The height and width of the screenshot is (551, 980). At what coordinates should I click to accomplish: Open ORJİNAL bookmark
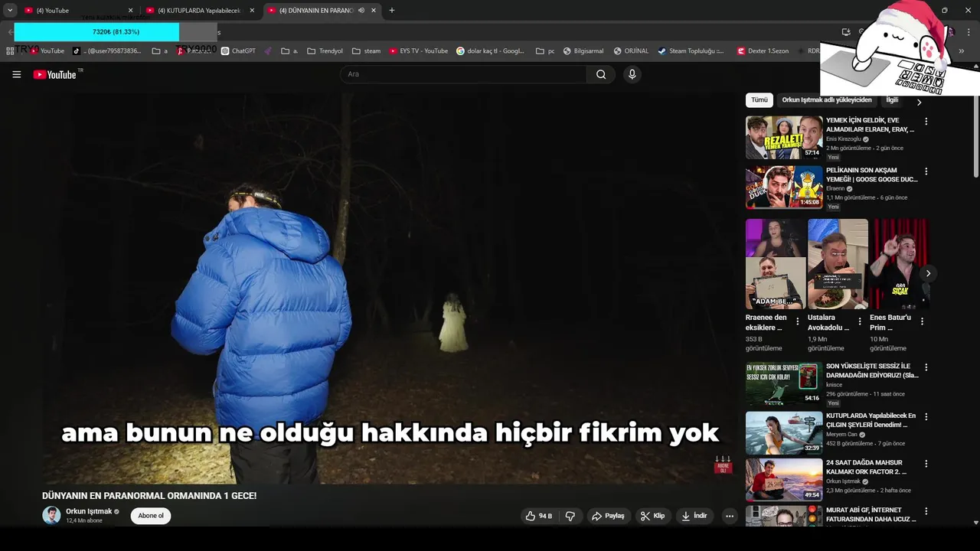pyautogui.click(x=630, y=51)
